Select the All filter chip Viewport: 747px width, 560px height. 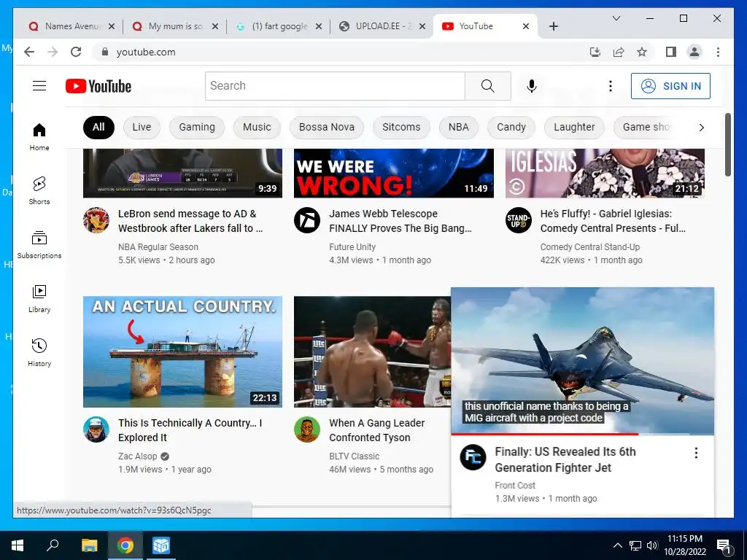point(98,127)
